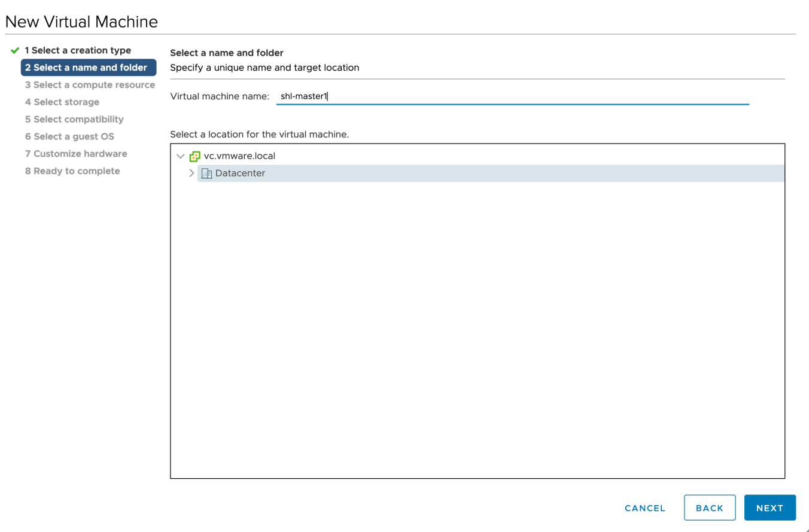The width and height of the screenshot is (809, 532).
Task: Go to the Ready to complete step
Action: pyautogui.click(x=72, y=171)
